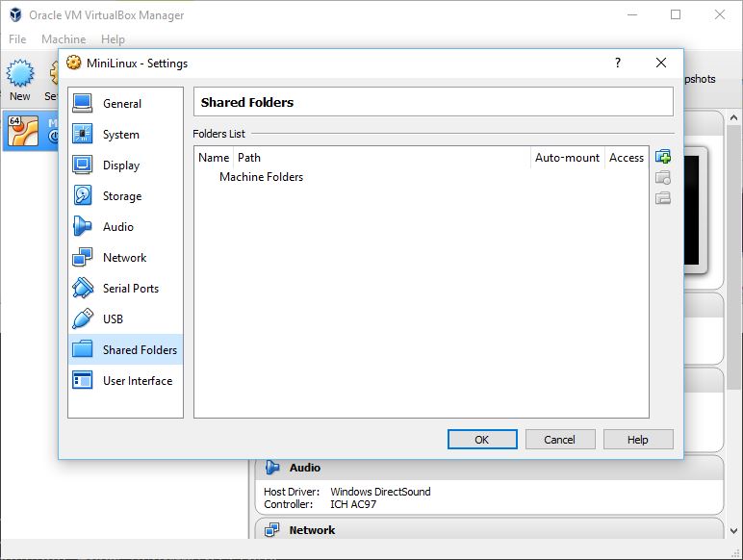Click the MiniLinux VM icon in Manager list

click(23, 131)
